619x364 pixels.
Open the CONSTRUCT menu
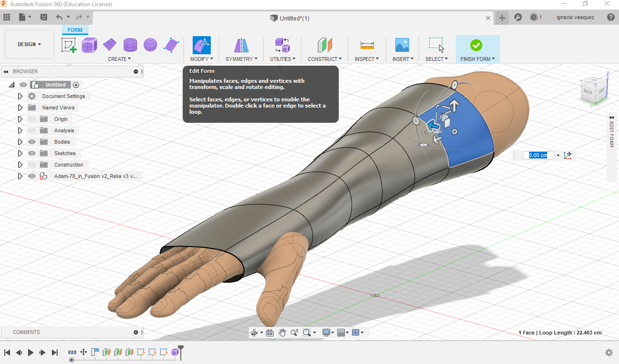click(325, 59)
